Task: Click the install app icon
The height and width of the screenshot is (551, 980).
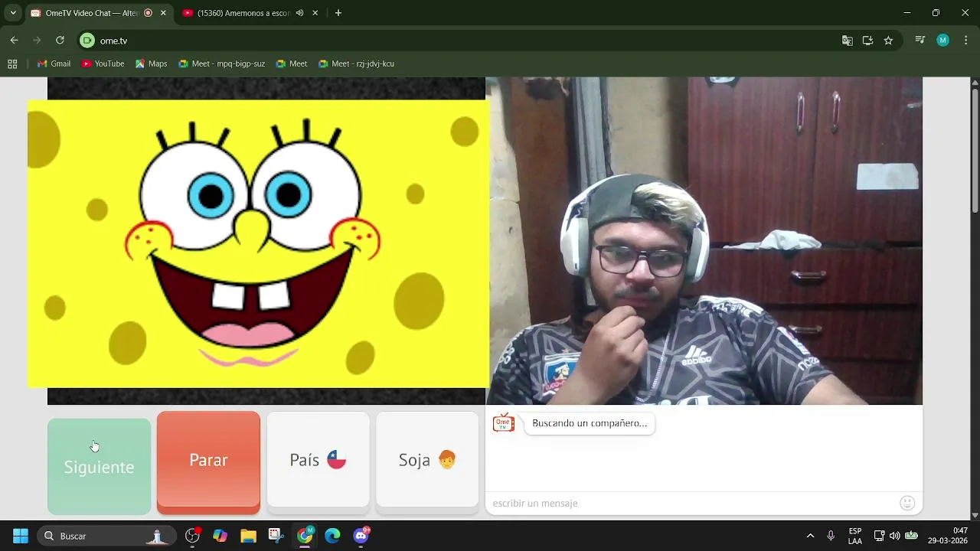Action: click(x=867, y=41)
